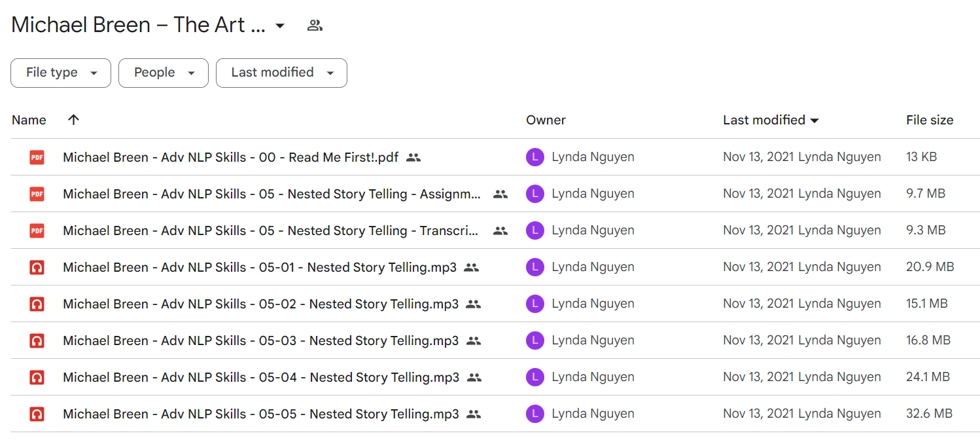Click the 9.3 MB file size value
The image size is (980, 442).
click(926, 230)
